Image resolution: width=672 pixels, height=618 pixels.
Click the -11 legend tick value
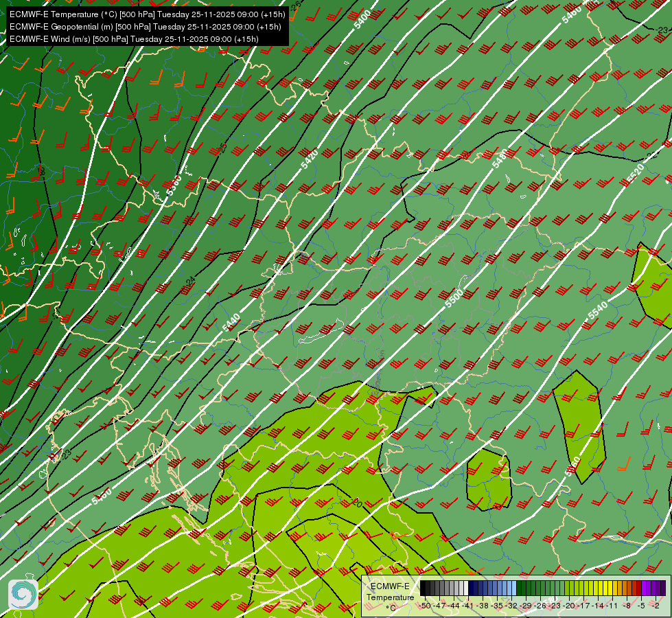[612, 606]
